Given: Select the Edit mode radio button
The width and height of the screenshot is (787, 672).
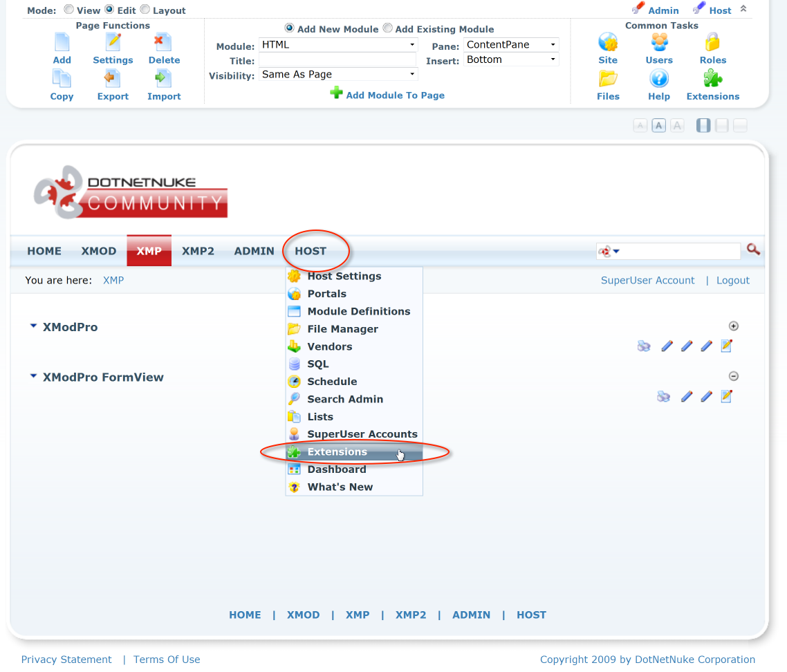Looking at the screenshot, I should [x=109, y=9].
